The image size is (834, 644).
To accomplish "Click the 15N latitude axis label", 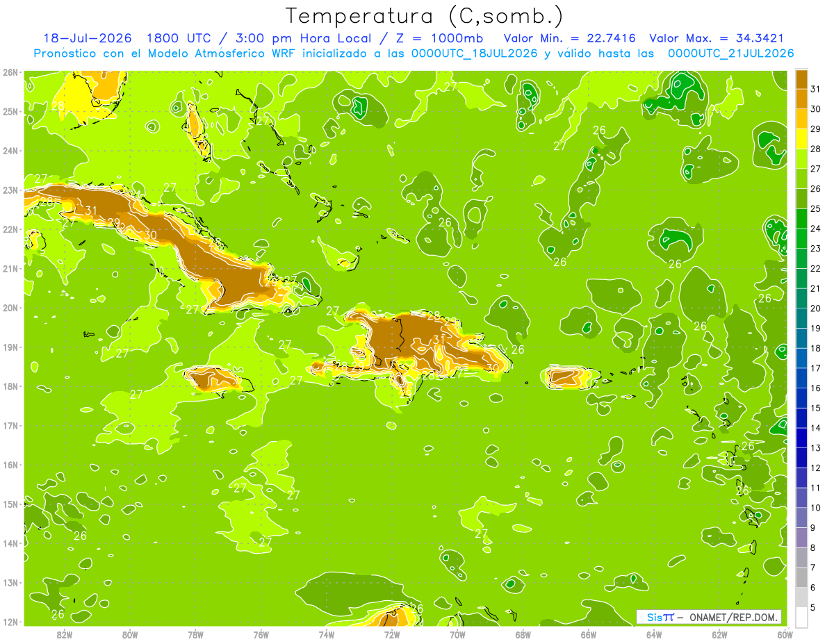I will coord(10,504).
